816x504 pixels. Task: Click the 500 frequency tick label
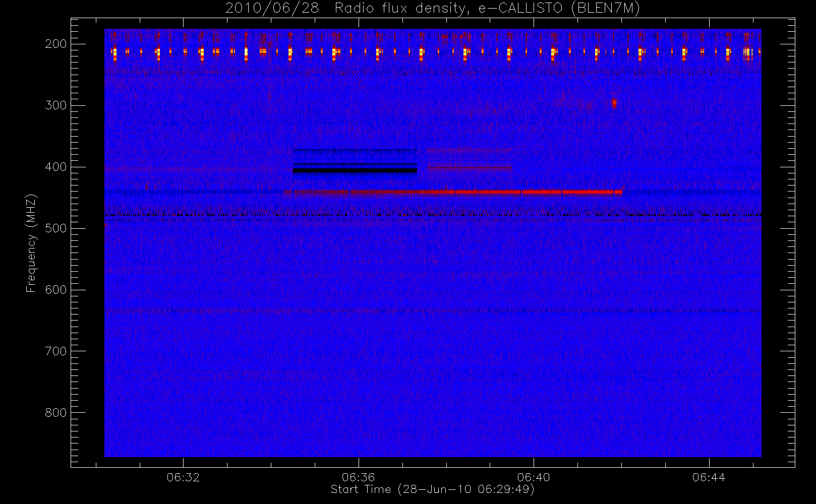click(x=56, y=228)
